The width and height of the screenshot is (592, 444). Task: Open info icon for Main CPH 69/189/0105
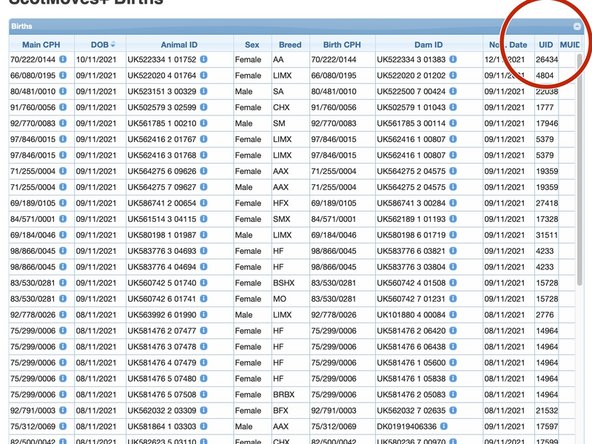(63, 203)
